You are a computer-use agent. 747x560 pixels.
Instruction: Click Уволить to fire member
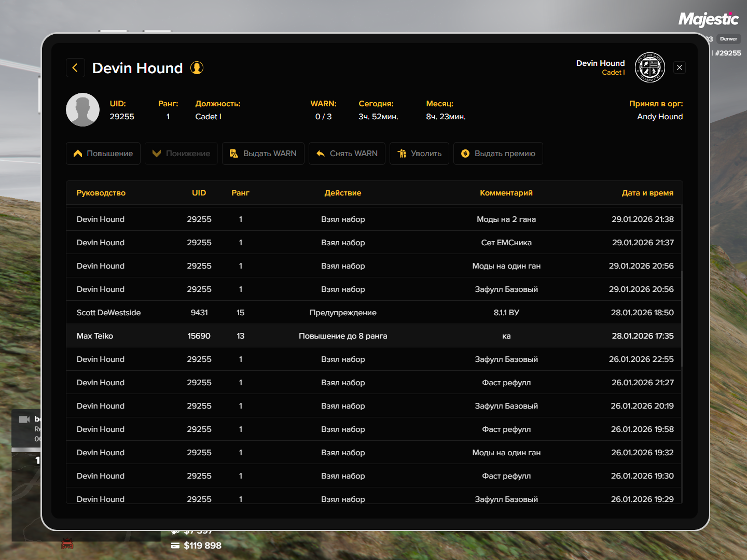click(x=419, y=153)
